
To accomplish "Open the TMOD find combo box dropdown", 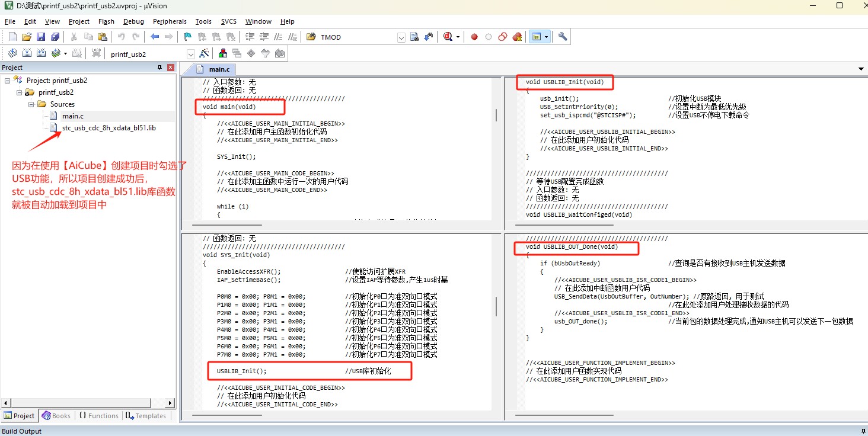I will point(401,37).
